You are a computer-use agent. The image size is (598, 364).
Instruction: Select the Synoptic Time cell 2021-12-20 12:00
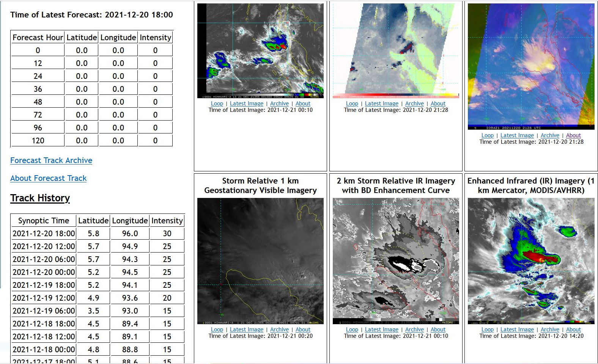tap(44, 246)
